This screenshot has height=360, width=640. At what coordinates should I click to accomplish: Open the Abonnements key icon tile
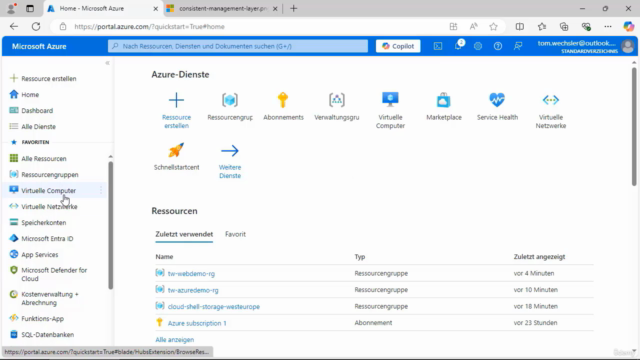point(283,107)
